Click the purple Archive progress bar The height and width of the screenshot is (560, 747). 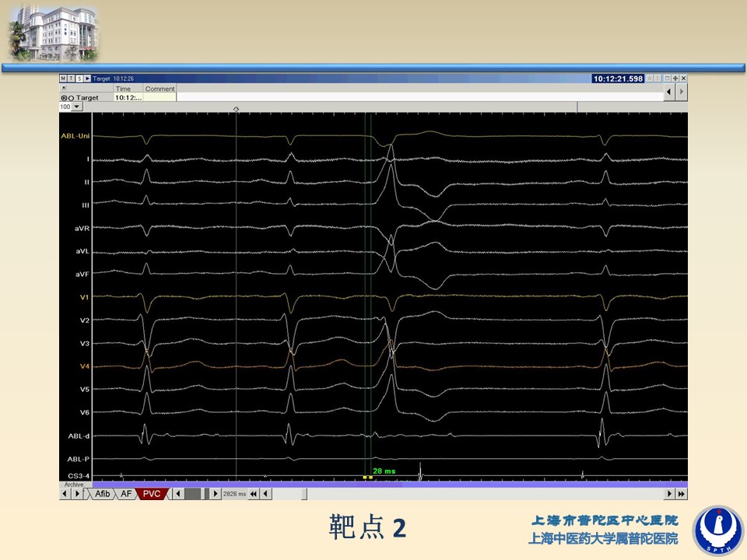390,485
